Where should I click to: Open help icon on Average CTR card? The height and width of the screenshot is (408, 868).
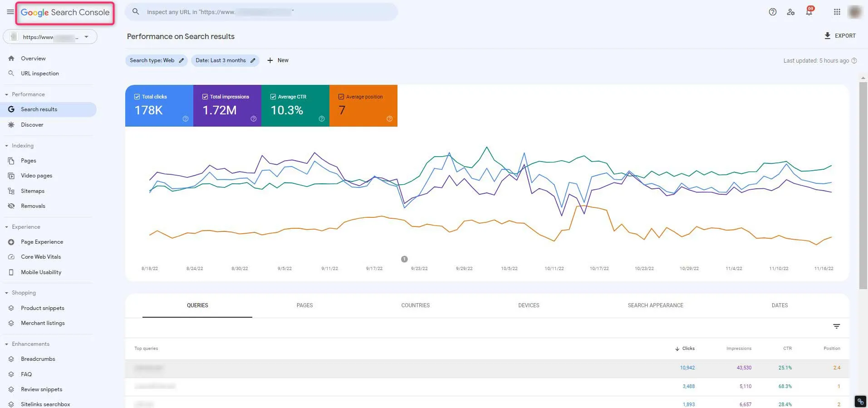[322, 119]
